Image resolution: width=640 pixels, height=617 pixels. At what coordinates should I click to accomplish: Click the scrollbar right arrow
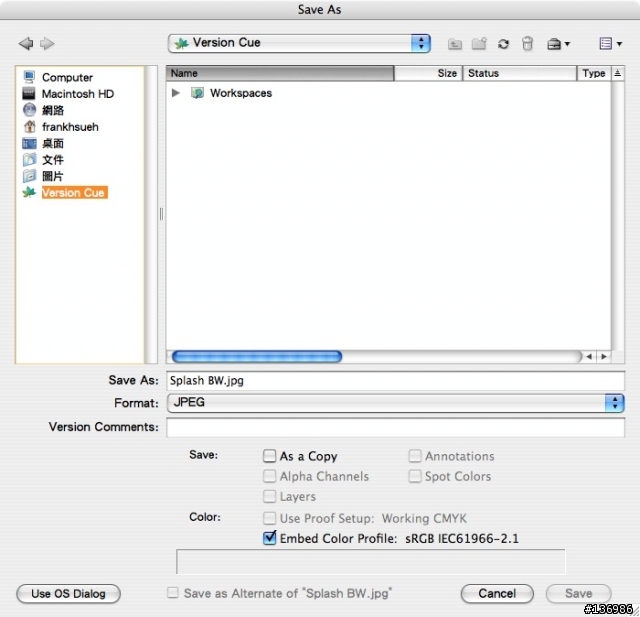tap(604, 357)
